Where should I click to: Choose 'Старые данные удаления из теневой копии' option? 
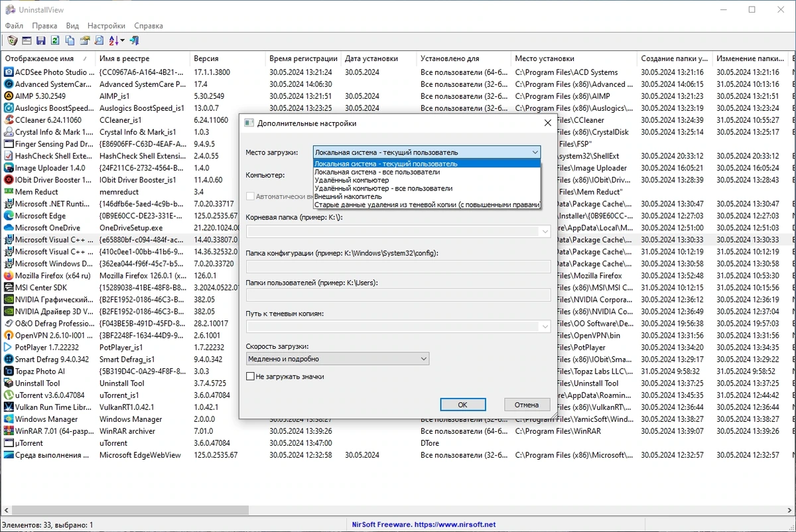[427, 205]
